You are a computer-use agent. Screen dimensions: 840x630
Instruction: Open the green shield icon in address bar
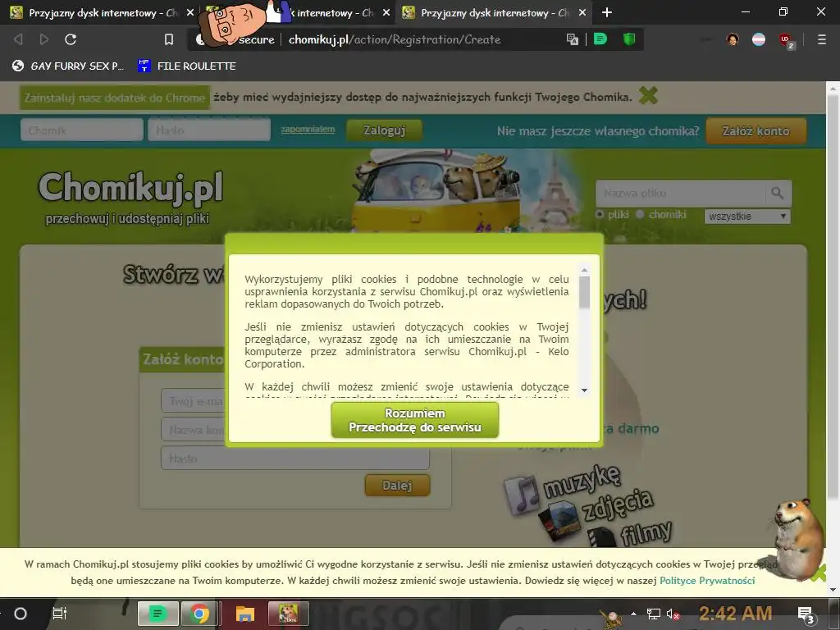pyautogui.click(x=629, y=39)
